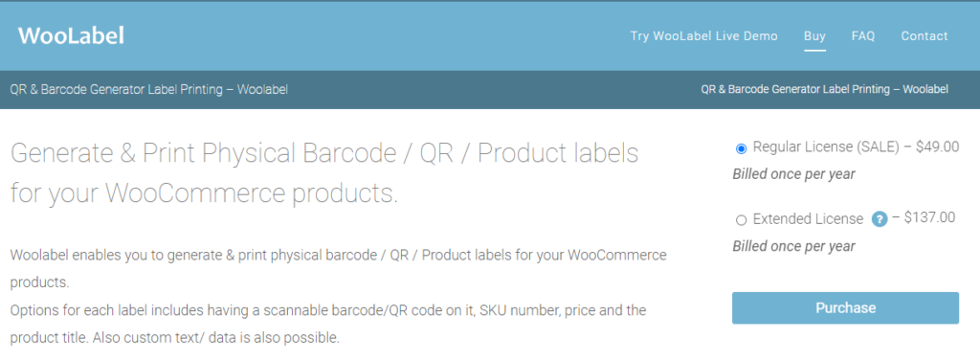Image resolution: width=980 pixels, height=361 pixels.
Task: Click the Generate & Print Physical Barcode heading
Action: click(324, 173)
